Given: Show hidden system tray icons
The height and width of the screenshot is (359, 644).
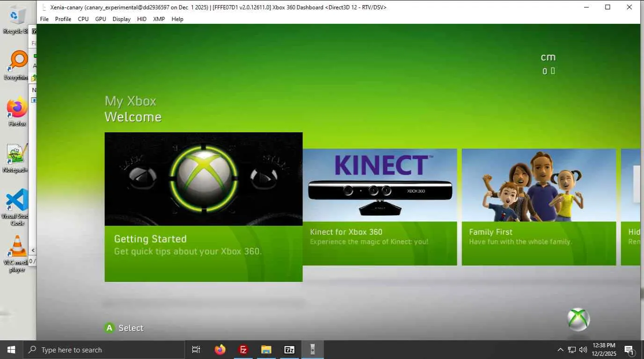Looking at the screenshot, I should 560,350.
